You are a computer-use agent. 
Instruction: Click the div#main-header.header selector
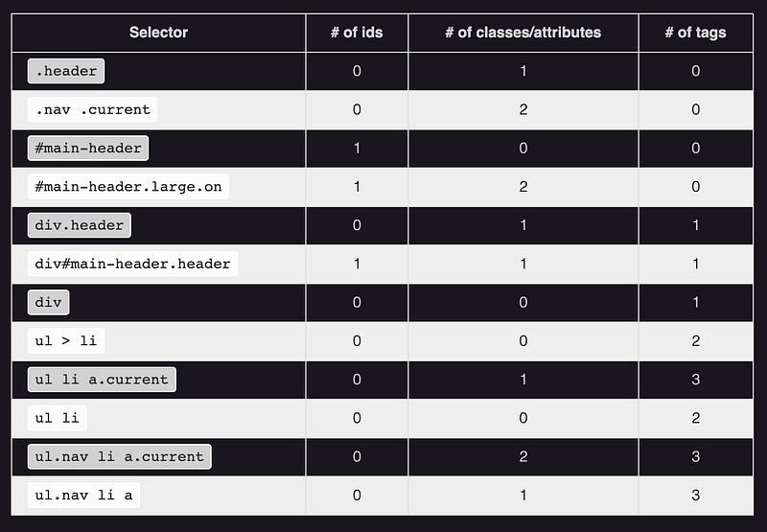[132, 264]
